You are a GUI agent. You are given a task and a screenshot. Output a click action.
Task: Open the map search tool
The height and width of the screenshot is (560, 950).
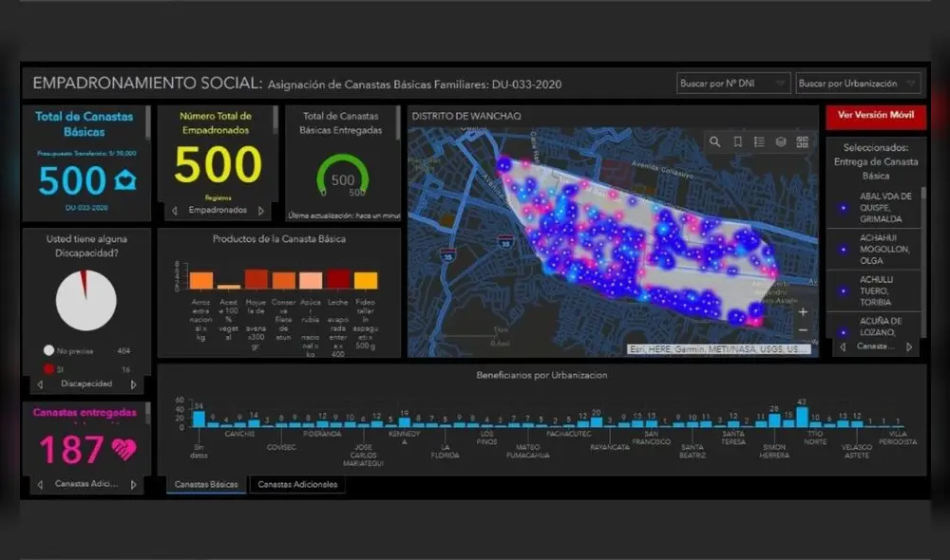click(715, 142)
